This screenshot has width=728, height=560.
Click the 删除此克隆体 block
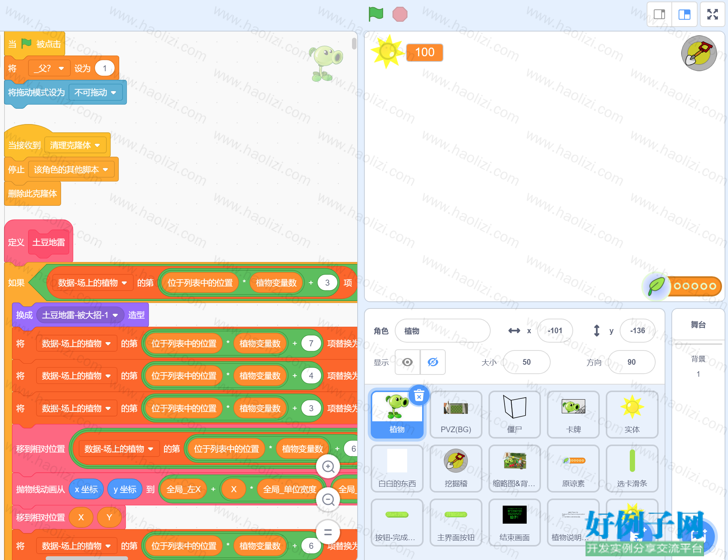pos(33,193)
